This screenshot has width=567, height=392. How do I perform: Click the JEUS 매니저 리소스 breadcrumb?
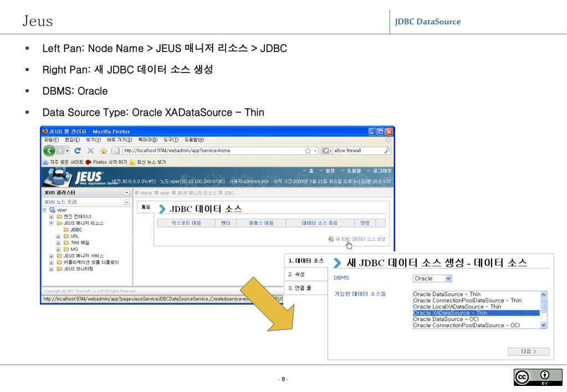[x=196, y=193]
